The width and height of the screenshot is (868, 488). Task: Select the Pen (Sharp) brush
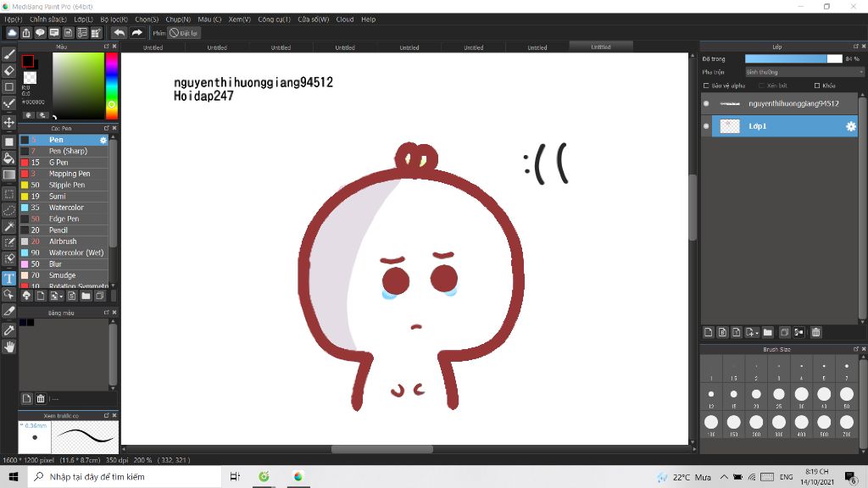64,151
